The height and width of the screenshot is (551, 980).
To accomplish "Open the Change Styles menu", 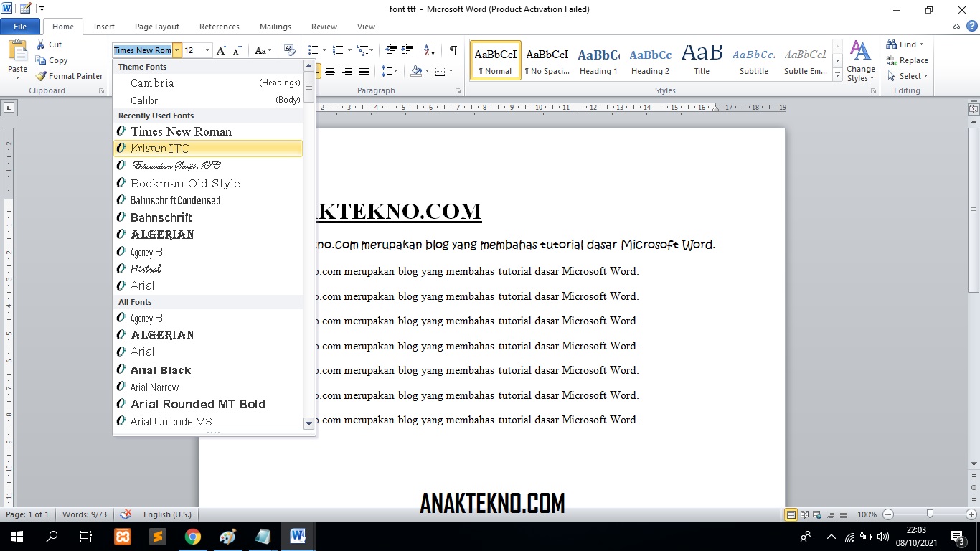I will 860,61.
